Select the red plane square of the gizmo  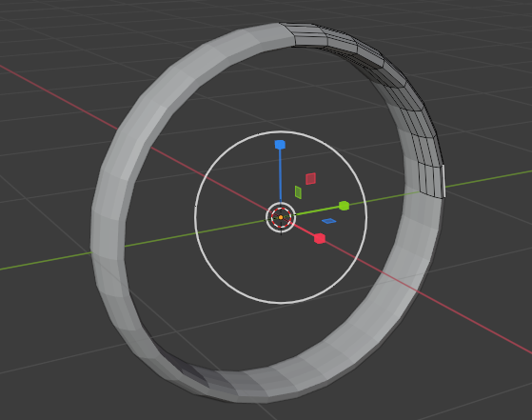tap(310, 179)
